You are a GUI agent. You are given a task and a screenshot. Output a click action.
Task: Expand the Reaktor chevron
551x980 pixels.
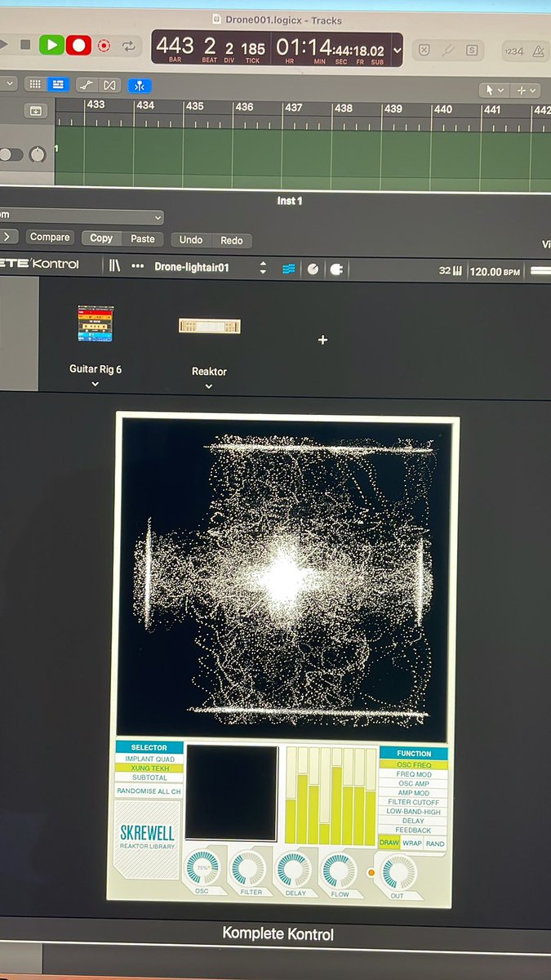pos(209,386)
